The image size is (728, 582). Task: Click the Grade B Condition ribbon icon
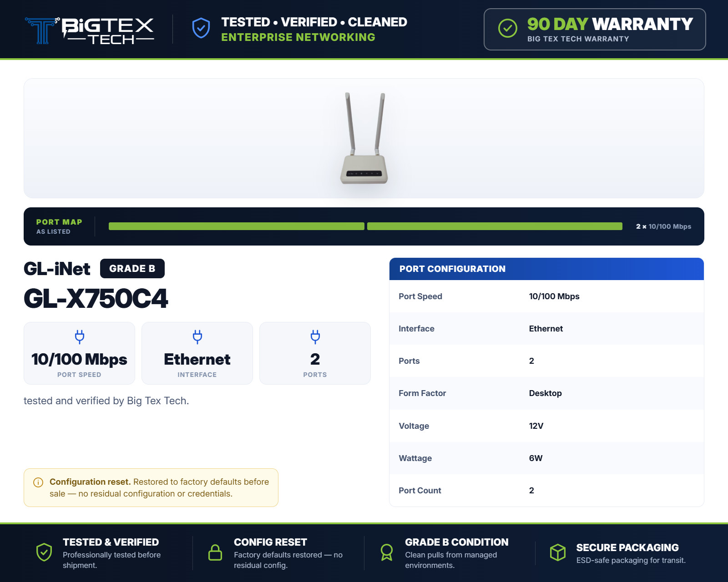[387, 552]
